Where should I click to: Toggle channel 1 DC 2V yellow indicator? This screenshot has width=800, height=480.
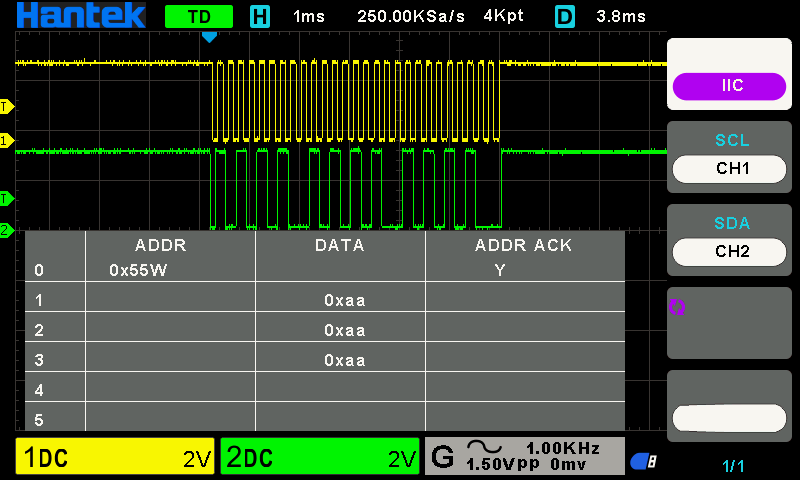click(115, 456)
